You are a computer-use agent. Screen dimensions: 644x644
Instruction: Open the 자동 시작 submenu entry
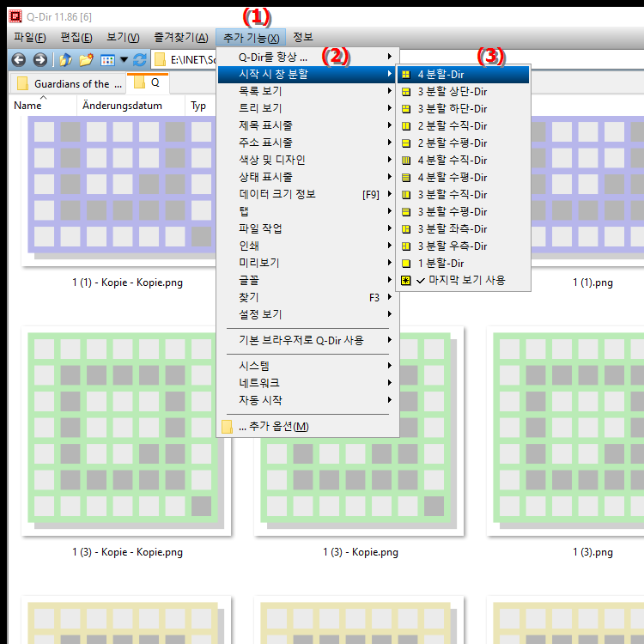(x=307, y=400)
